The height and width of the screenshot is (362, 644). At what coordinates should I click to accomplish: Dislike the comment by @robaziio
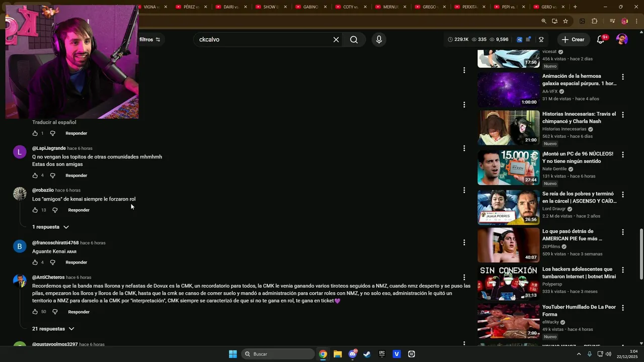click(x=55, y=210)
